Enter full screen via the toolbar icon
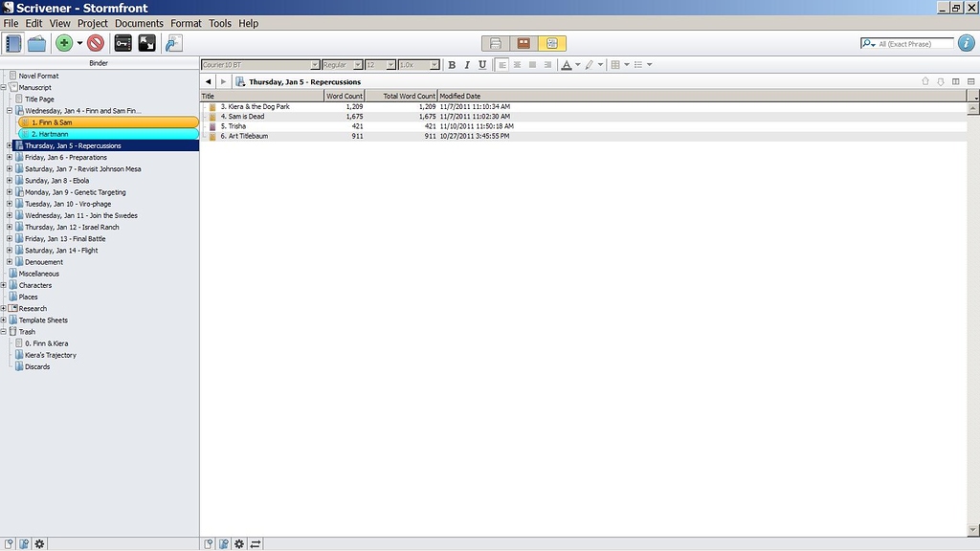Screen dimensions: 980x551 coord(147,43)
